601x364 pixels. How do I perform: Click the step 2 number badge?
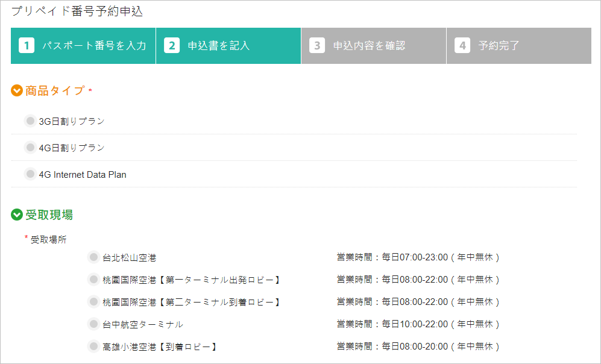(172, 46)
